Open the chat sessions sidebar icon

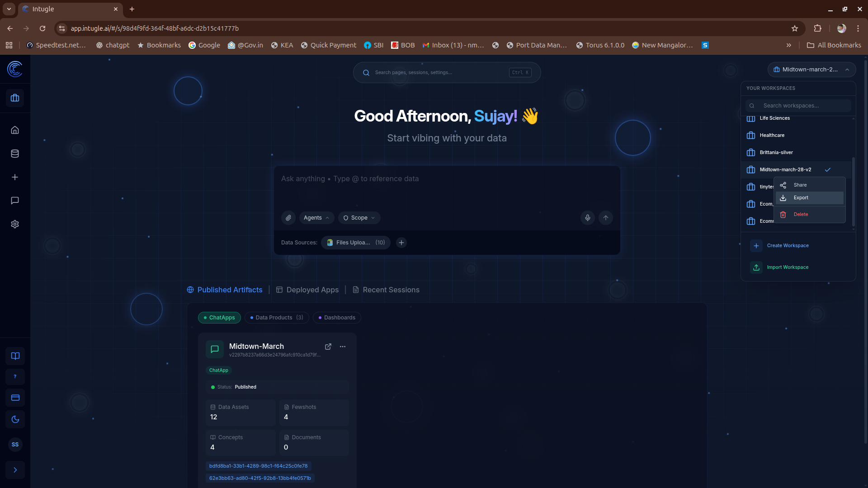click(15, 201)
